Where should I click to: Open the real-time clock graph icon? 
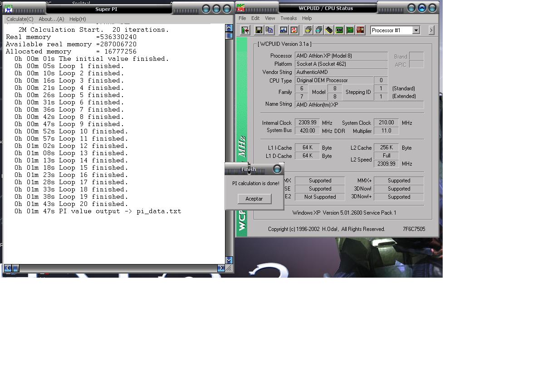tap(283, 30)
